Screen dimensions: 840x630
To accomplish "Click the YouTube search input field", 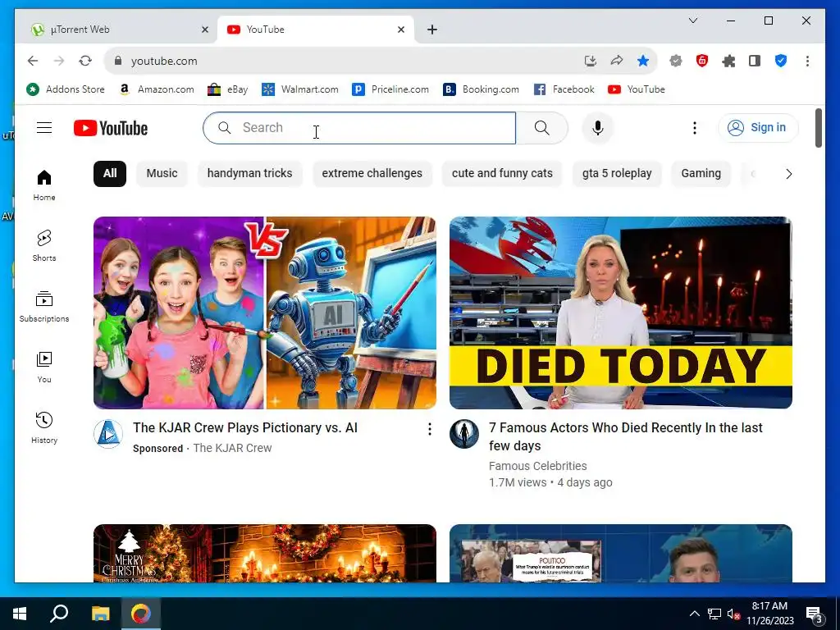I will [x=359, y=127].
